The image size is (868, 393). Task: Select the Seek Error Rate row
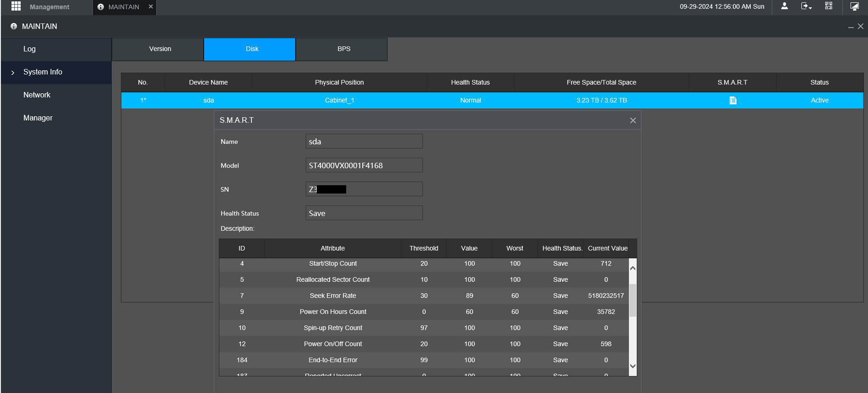click(424, 296)
